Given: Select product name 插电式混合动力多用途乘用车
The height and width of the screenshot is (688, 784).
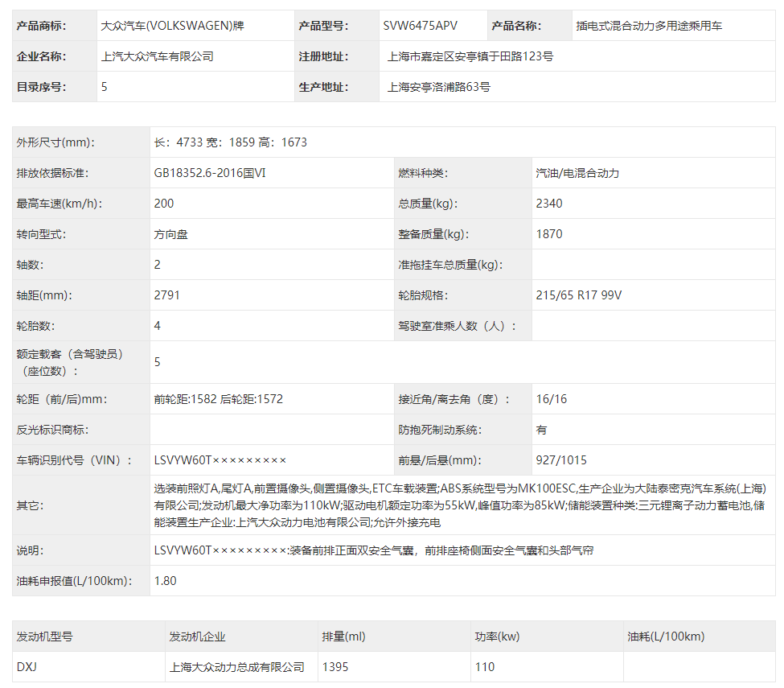Looking at the screenshot, I should pos(649,26).
